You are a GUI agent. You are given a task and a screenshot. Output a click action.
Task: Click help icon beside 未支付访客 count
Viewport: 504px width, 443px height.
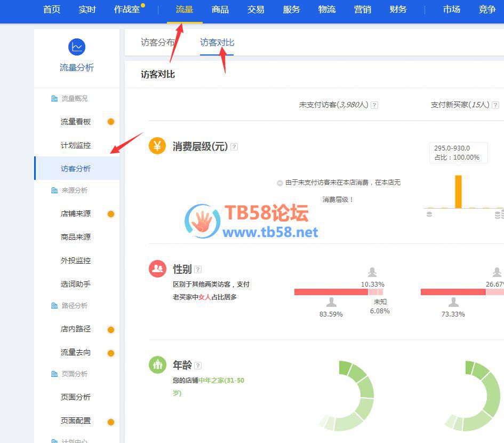click(x=374, y=105)
